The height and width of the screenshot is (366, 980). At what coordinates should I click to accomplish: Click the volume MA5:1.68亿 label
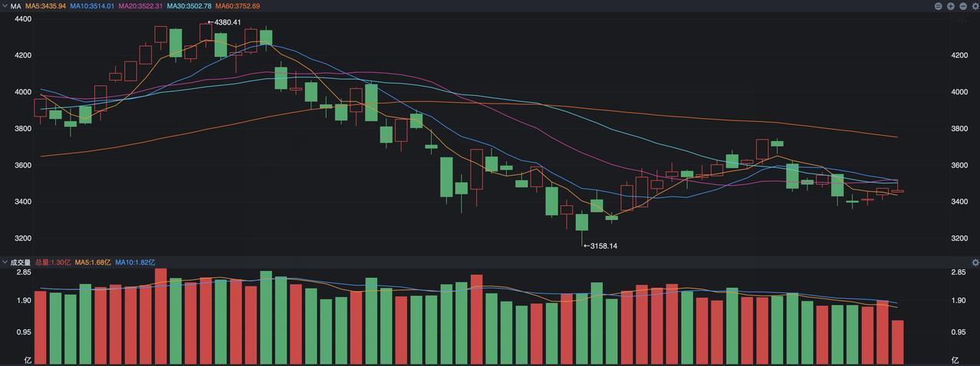pyautogui.click(x=93, y=262)
